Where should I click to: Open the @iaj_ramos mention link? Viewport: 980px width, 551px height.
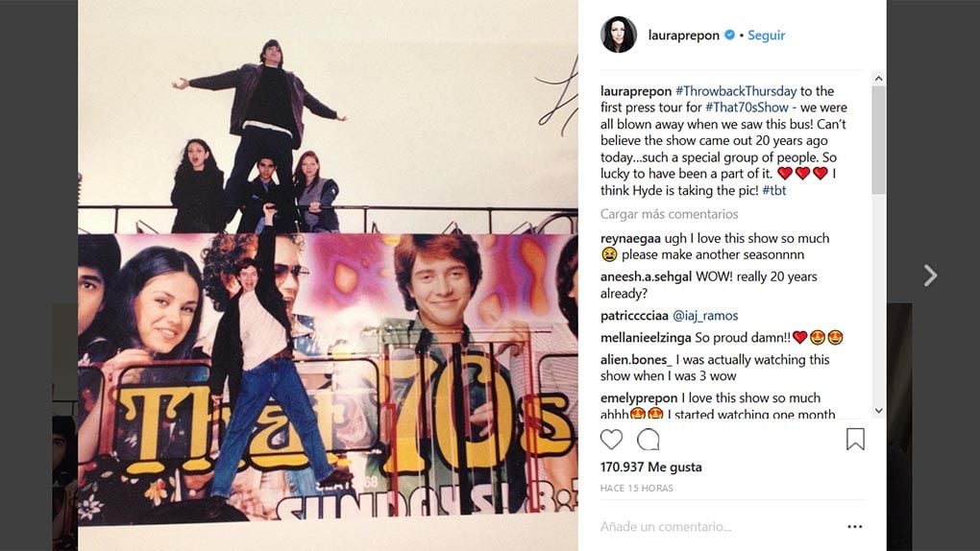tap(704, 316)
